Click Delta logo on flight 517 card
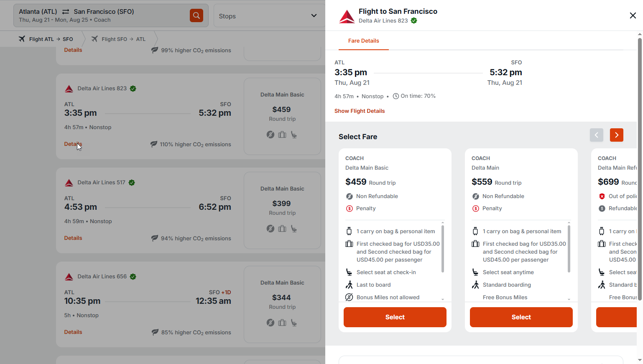This screenshot has height=364, width=643. (x=69, y=183)
